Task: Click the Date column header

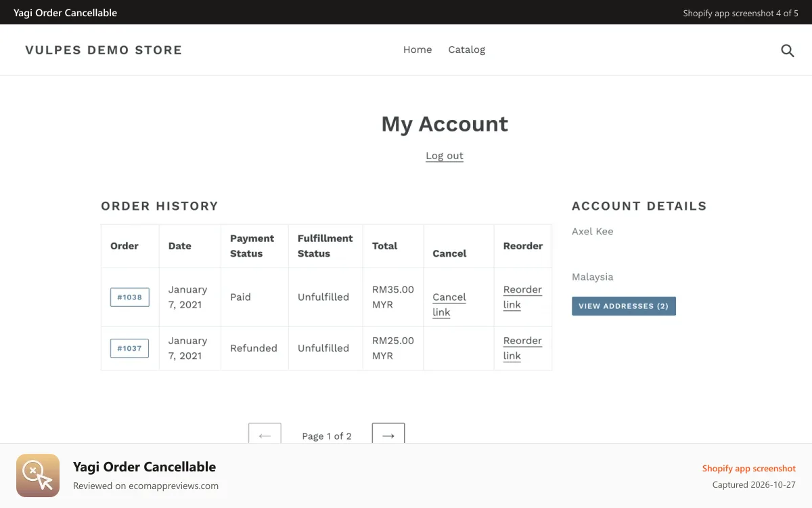Action: point(180,246)
